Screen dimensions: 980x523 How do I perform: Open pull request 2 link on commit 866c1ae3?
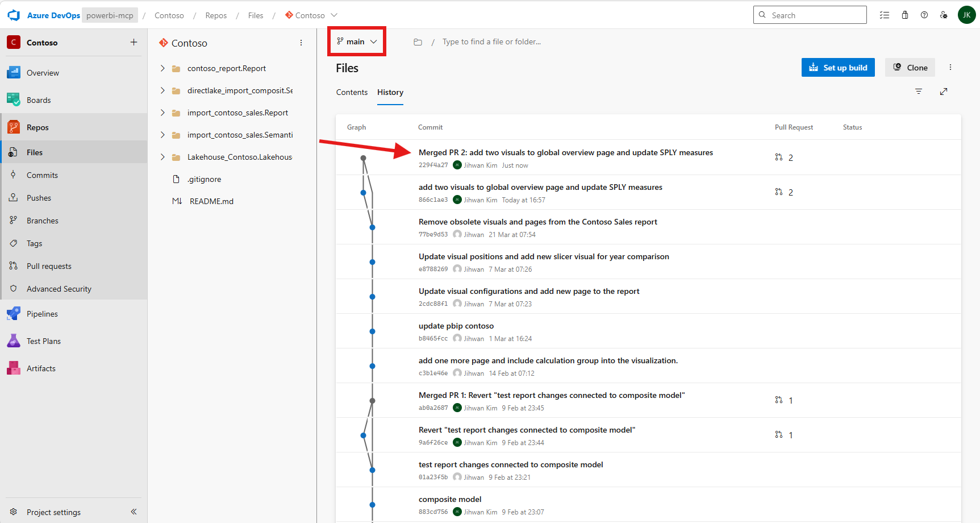tap(784, 192)
